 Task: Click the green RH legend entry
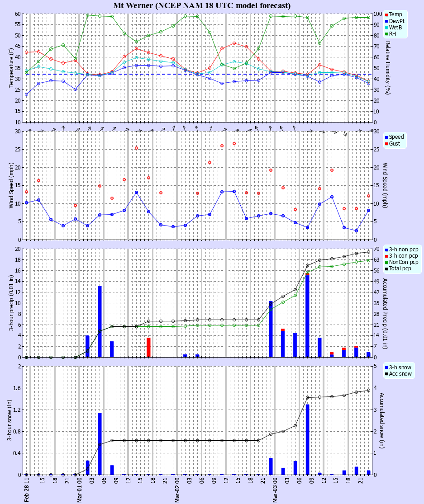point(393,34)
